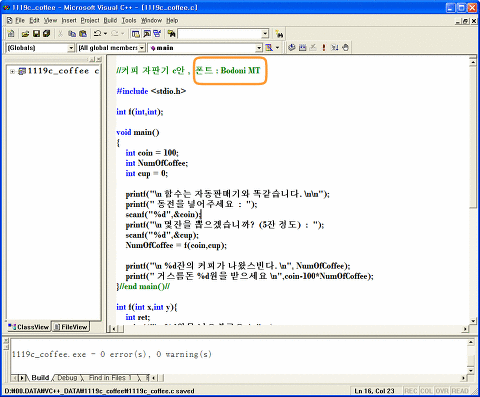Click the #include <stdio.h> line
The height and width of the screenshot is (397, 480).
click(x=151, y=91)
